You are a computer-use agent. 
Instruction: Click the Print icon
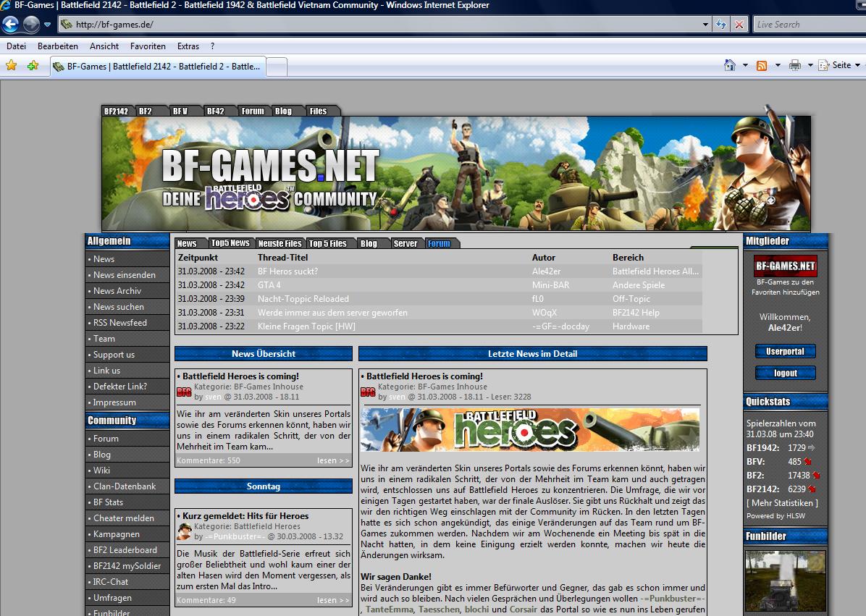click(795, 65)
